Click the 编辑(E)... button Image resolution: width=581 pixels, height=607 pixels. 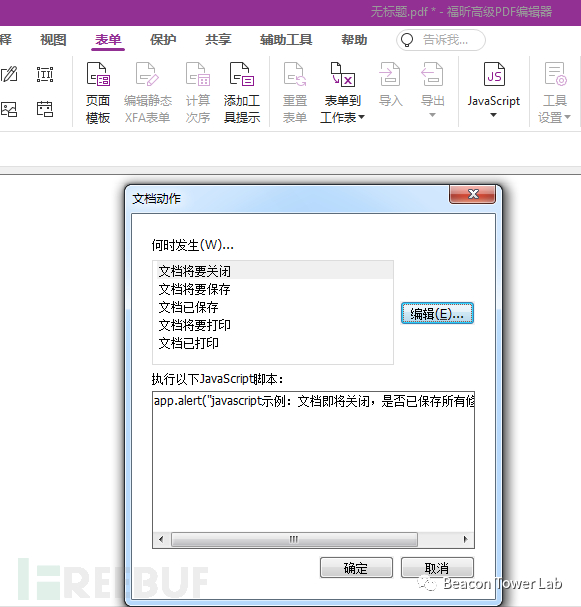pyautogui.click(x=437, y=313)
